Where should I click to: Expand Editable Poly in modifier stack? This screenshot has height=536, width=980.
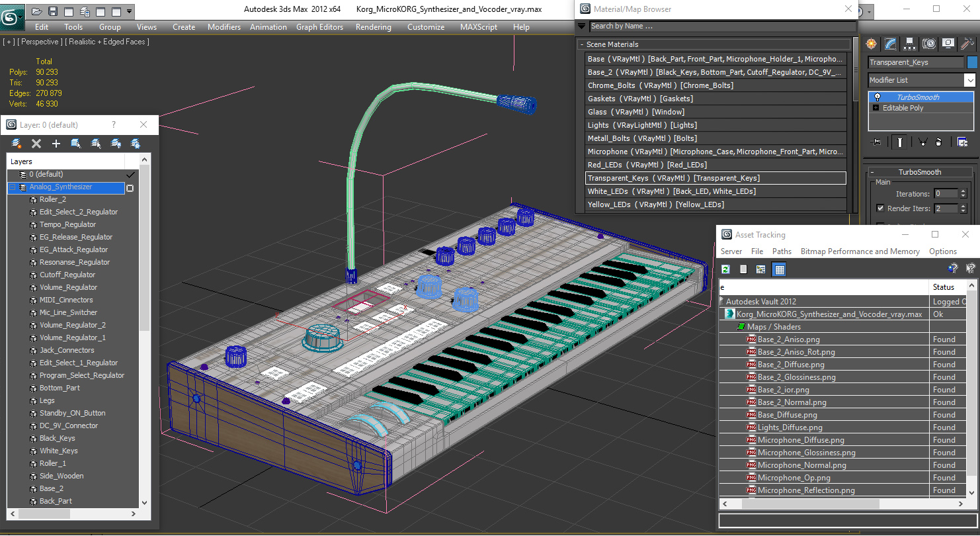pyautogui.click(x=876, y=108)
